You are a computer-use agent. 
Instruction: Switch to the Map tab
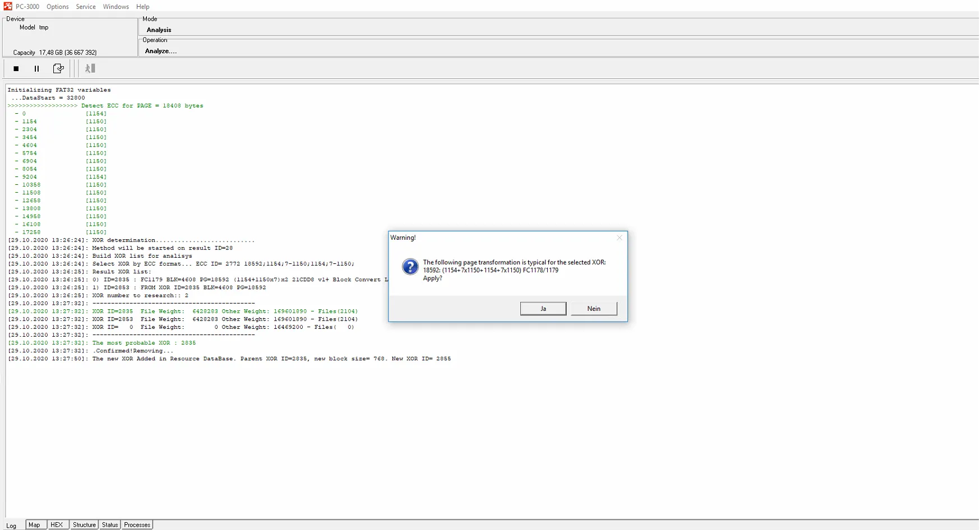tap(34, 525)
